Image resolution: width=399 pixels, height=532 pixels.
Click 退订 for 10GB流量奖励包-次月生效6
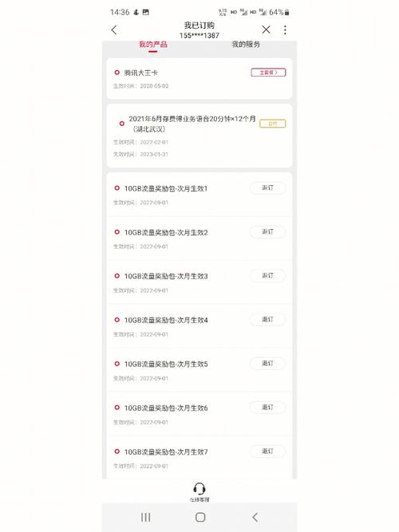(x=267, y=407)
